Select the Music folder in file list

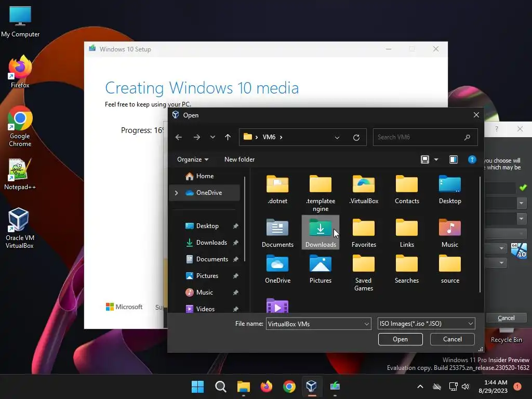coord(450,233)
